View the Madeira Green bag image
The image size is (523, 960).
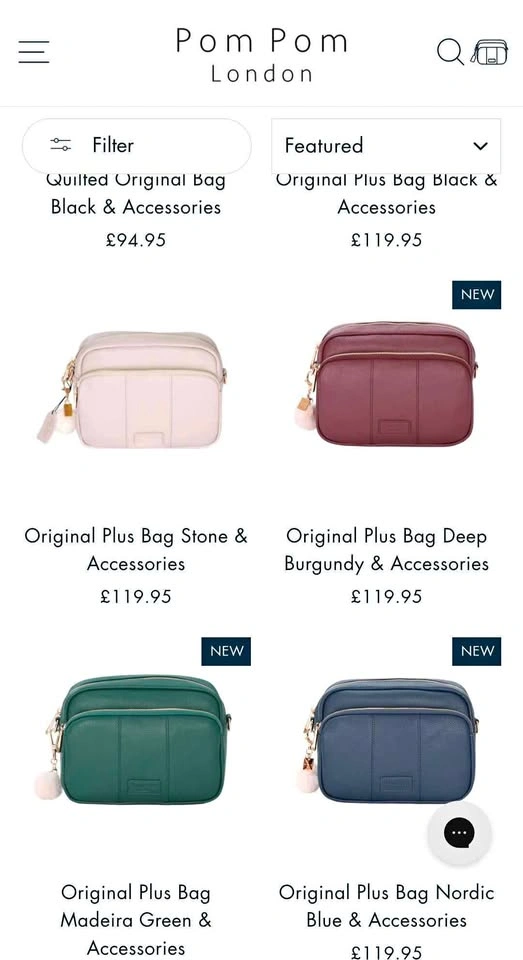[136, 740]
